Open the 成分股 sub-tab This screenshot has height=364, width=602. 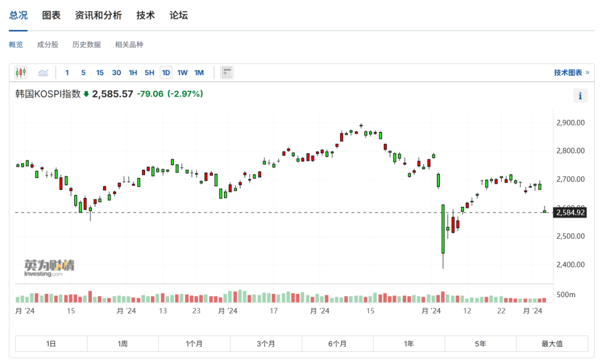click(x=47, y=45)
